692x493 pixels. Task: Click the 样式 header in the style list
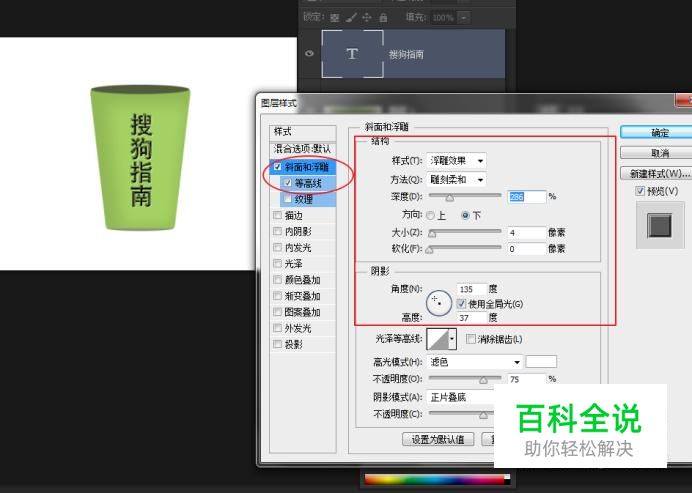pos(303,132)
